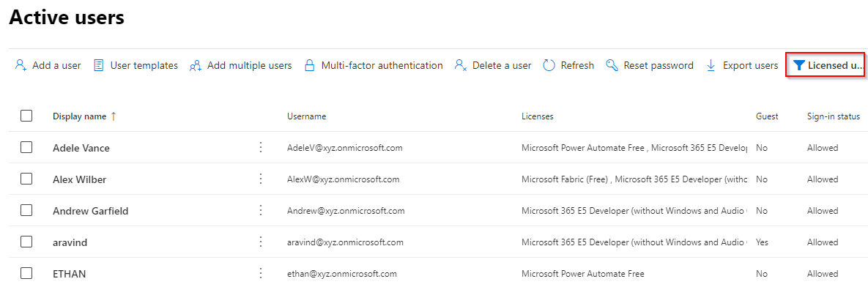Open the Alex Wilber user profile
Image resolution: width=868 pixels, height=287 pixels.
pyautogui.click(x=80, y=179)
